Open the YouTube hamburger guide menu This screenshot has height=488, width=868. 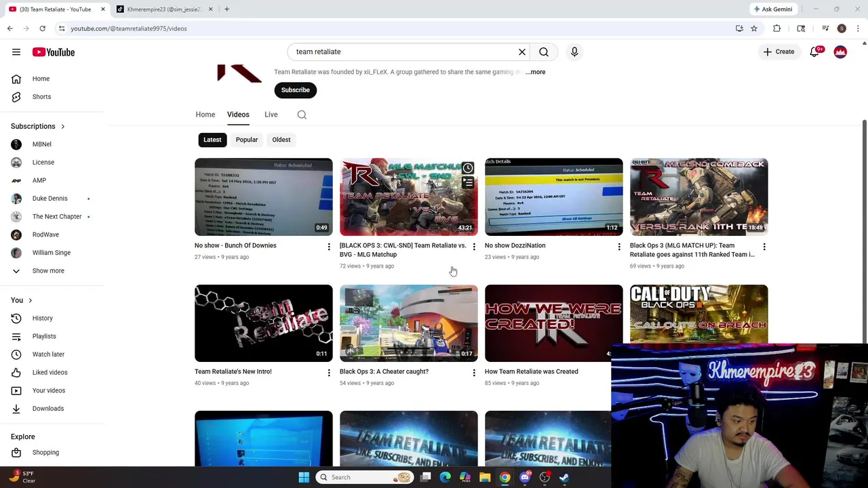click(x=16, y=52)
